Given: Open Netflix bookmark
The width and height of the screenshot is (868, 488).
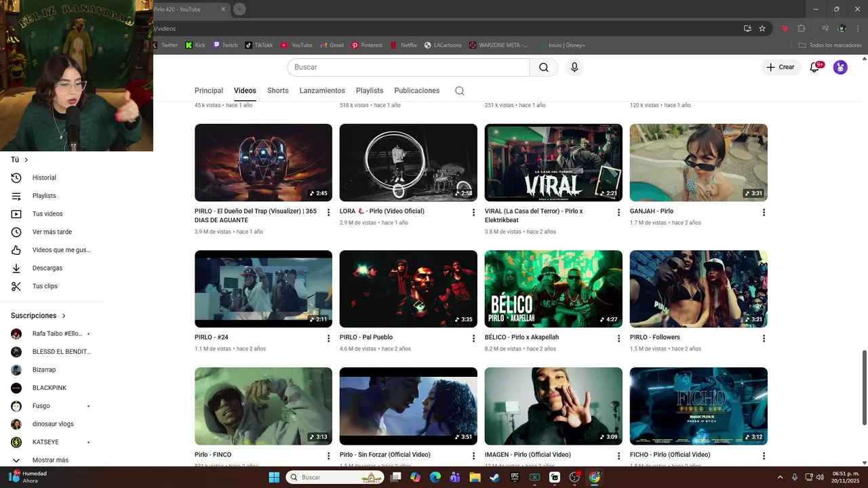Looking at the screenshot, I should (x=403, y=45).
